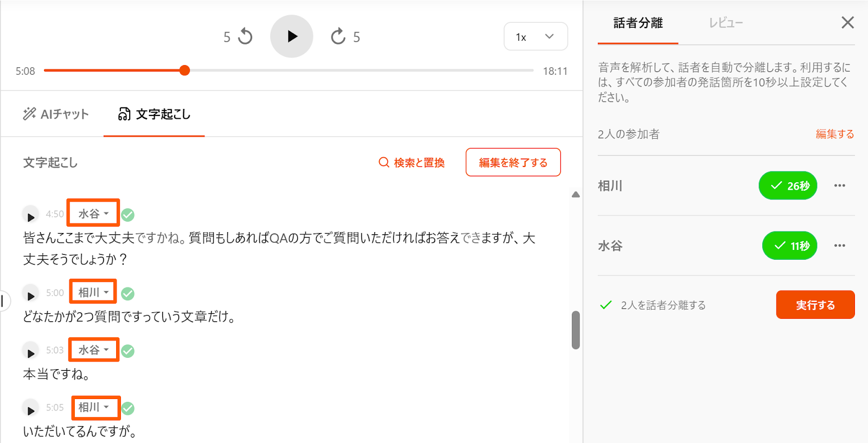Play the audio recording
Screen dimensions: 868x443
292,36
